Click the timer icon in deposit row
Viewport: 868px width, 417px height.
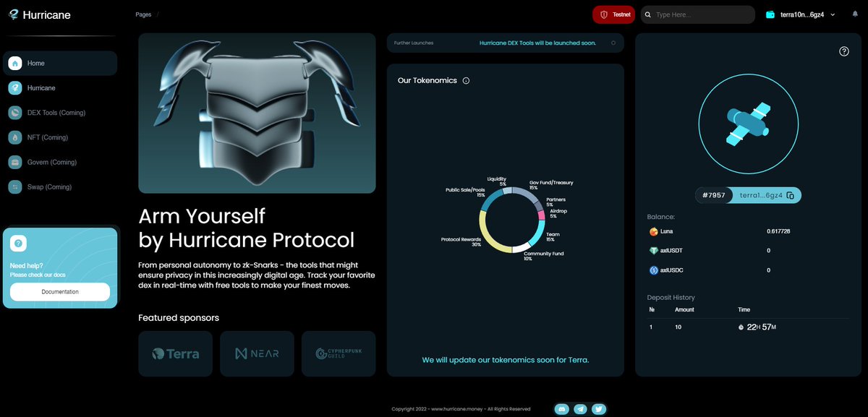click(x=741, y=327)
